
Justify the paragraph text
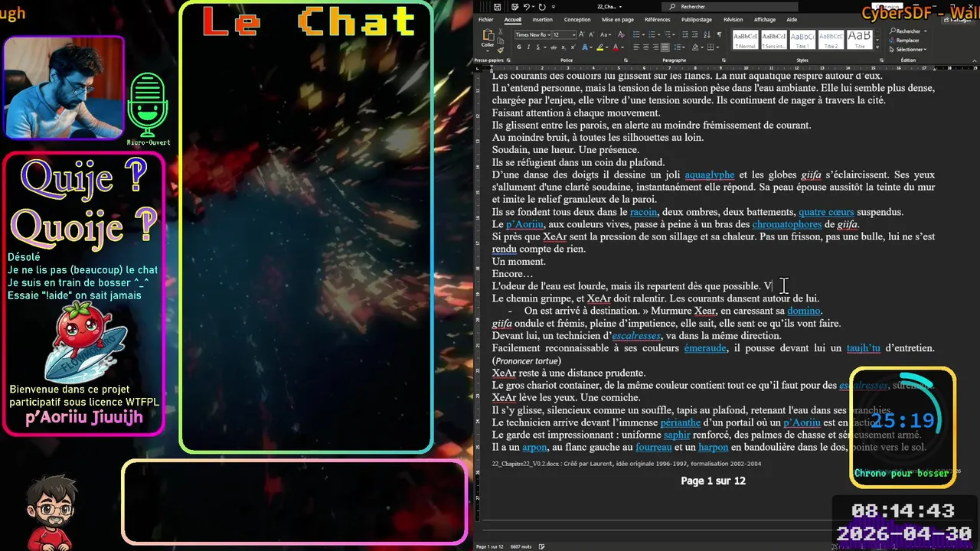click(665, 47)
